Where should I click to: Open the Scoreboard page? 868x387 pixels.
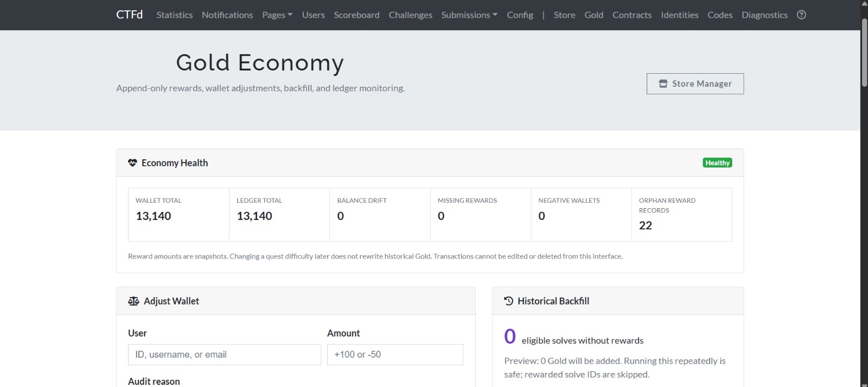[356, 15]
